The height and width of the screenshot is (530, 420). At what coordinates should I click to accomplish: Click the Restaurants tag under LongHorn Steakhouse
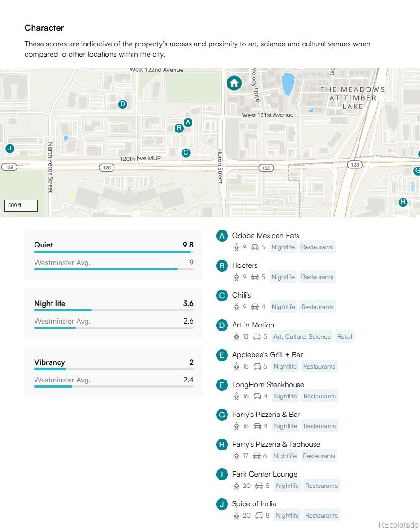[320, 396]
